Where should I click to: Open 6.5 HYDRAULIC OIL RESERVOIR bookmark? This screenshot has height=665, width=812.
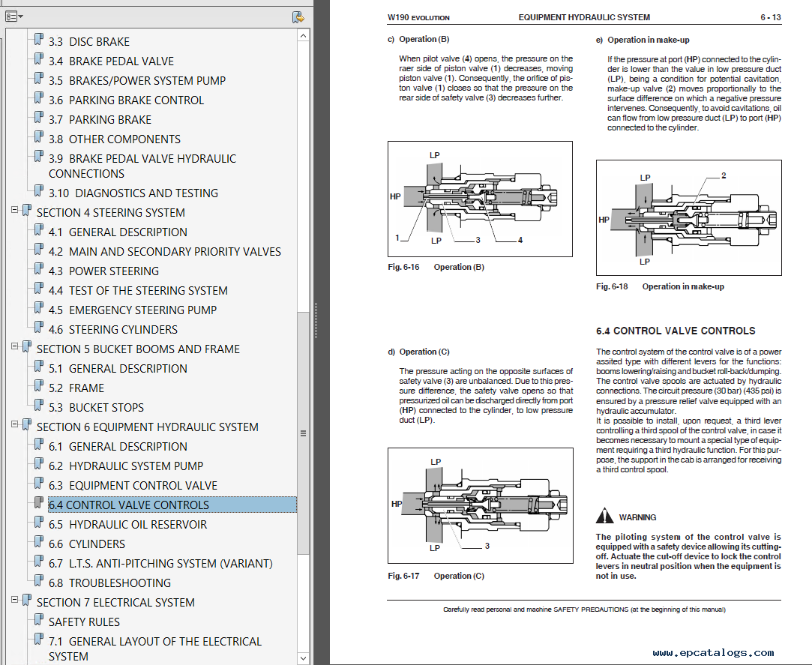[128, 525]
